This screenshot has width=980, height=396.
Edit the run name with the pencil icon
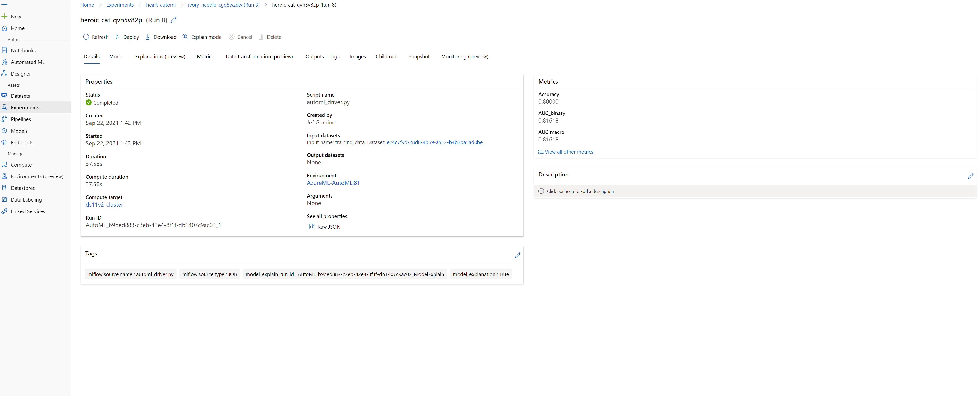pyautogui.click(x=173, y=20)
